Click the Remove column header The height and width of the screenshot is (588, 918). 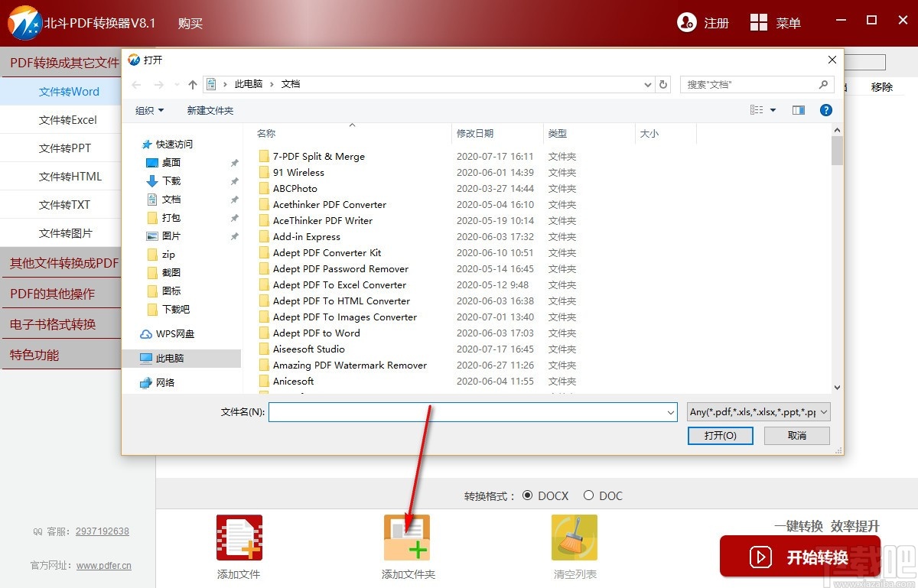[x=882, y=87]
